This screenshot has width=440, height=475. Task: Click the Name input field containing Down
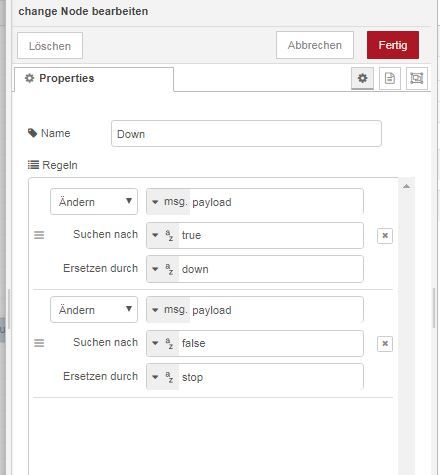click(x=246, y=134)
